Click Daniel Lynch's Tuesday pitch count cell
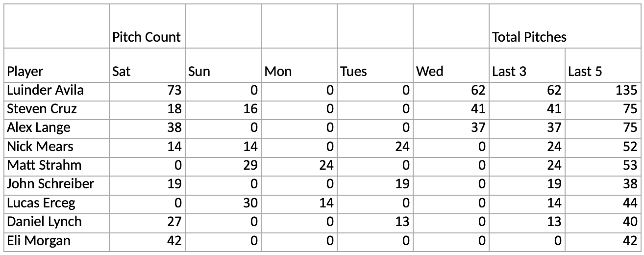This screenshot has height=255, width=644. [x=375, y=222]
